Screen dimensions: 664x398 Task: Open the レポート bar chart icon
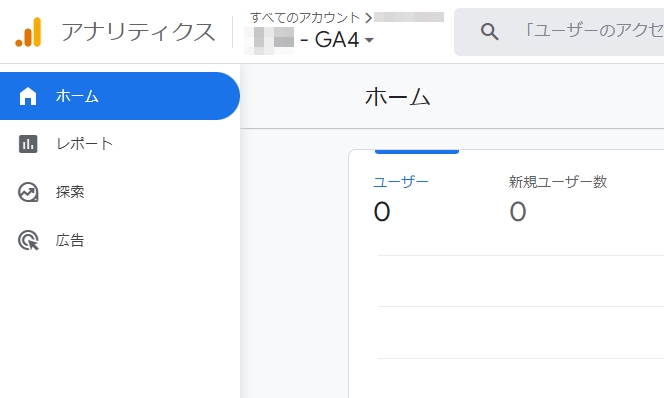[x=28, y=144]
